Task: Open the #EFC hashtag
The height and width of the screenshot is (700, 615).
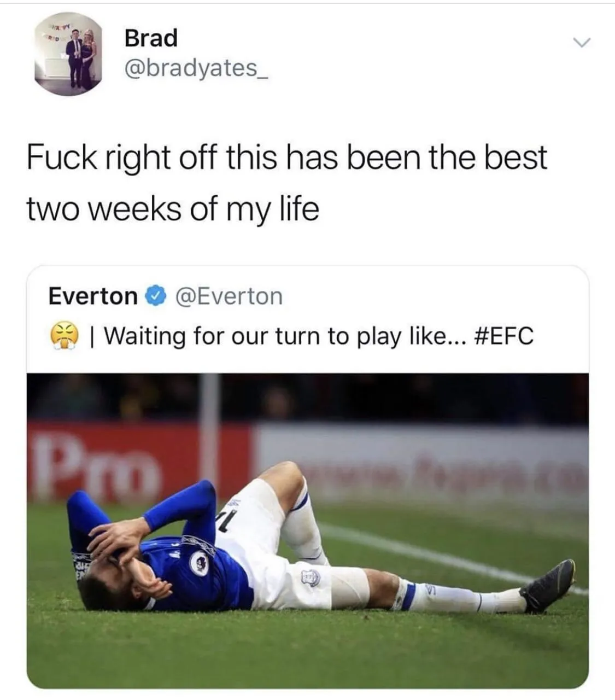Action: click(x=501, y=335)
